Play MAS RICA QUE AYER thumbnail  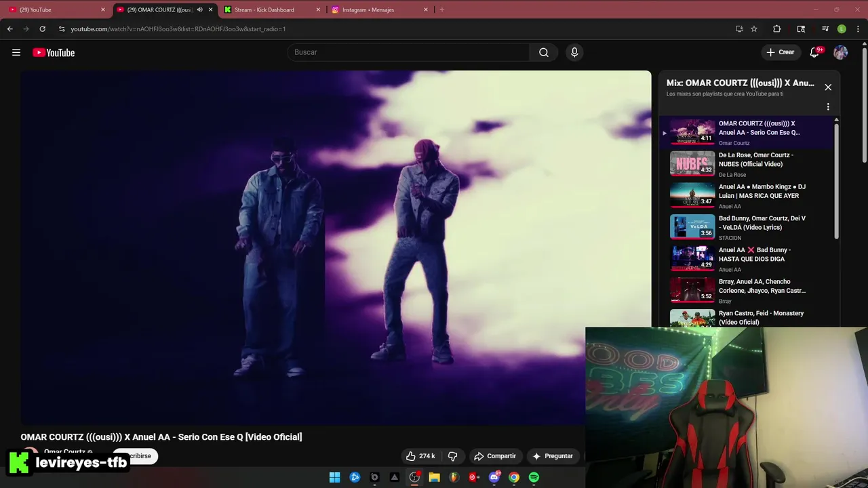pos(692,195)
